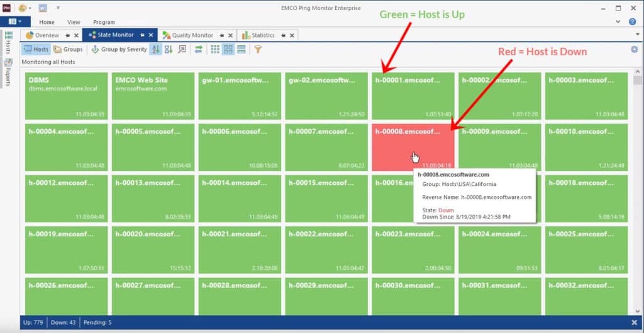Close the Overview tab
Image resolution: width=644 pixels, height=333 pixels.
[76, 36]
